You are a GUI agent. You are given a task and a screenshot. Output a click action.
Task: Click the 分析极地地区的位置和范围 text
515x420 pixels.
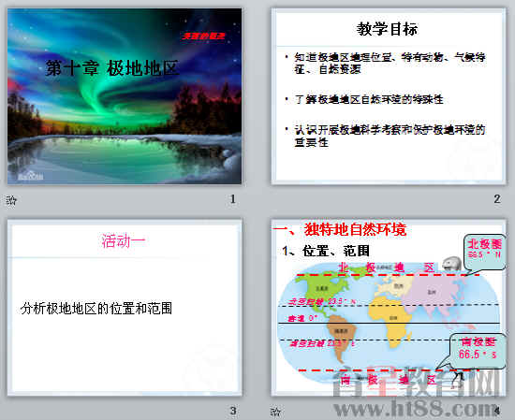[96, 309]
